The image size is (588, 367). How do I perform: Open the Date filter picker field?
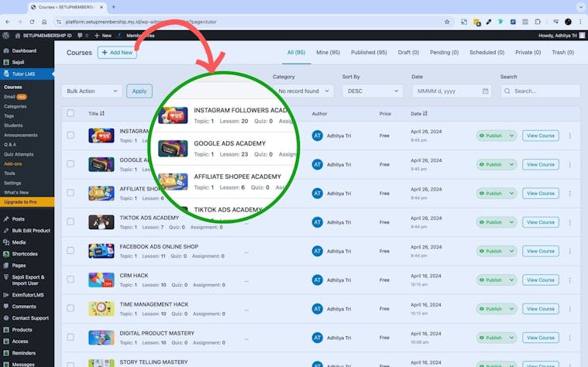click(452, 91)
